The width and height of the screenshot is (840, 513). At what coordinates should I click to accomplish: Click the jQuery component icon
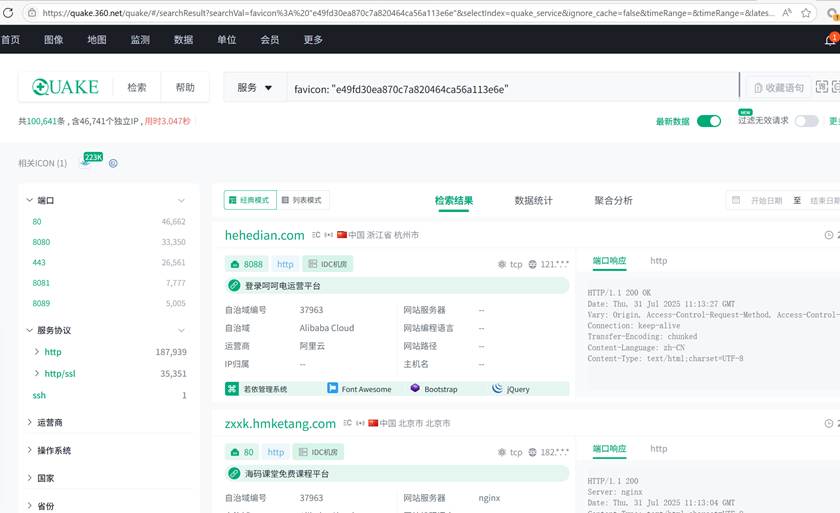[x=497, y=388]
